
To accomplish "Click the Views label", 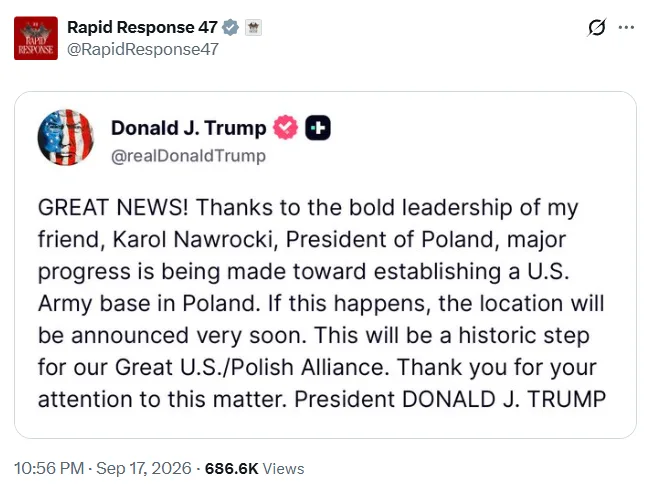I will point(283,468).
